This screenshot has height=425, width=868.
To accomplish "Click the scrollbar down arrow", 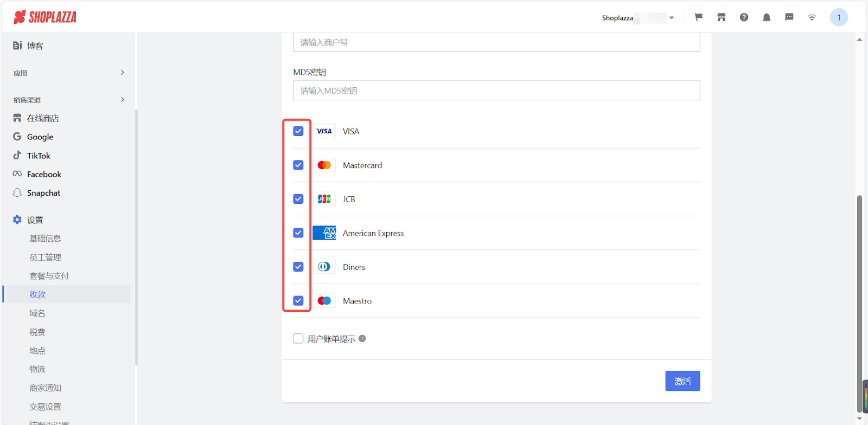I will [860, 418].
